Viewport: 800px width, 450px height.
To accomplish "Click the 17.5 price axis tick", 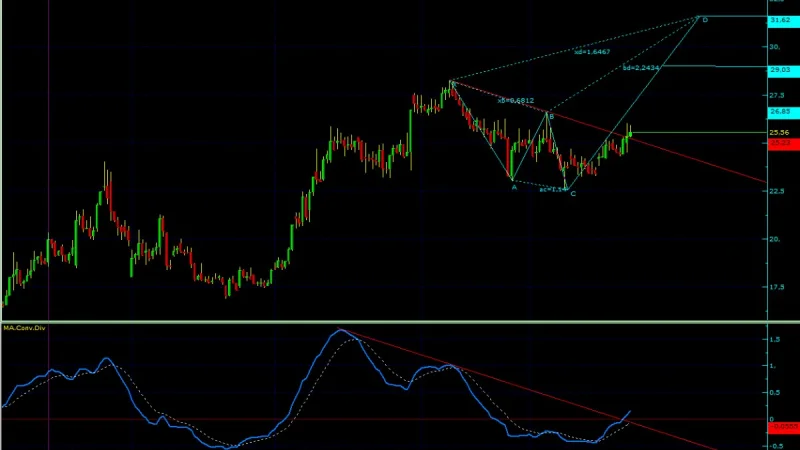I will [x=776, y=287].
